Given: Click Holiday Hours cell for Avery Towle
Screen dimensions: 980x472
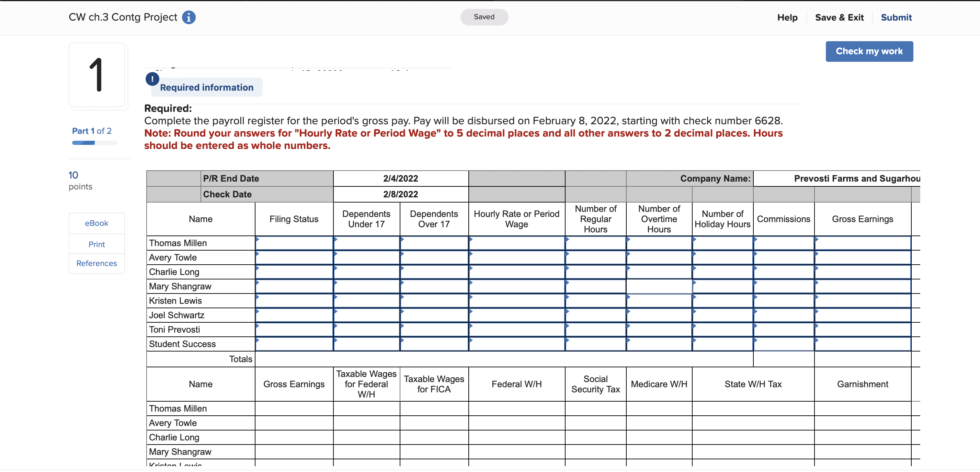Looking at the screenshot, I should pos(722,257).
